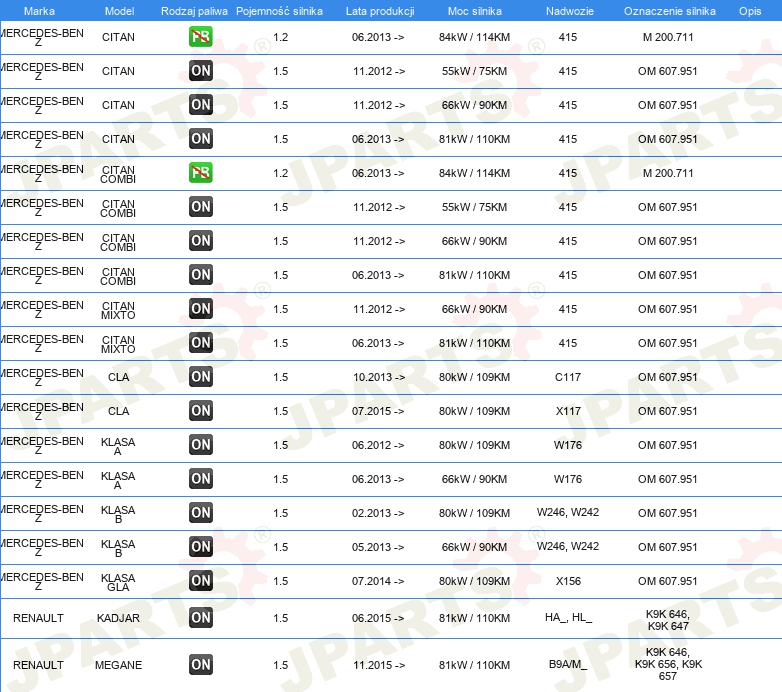The image size is (782, 692).
Task: Click the ON icon in the CITAN MIXTO 81kW row
Action: pyautogui.click(x=200, y=343)
